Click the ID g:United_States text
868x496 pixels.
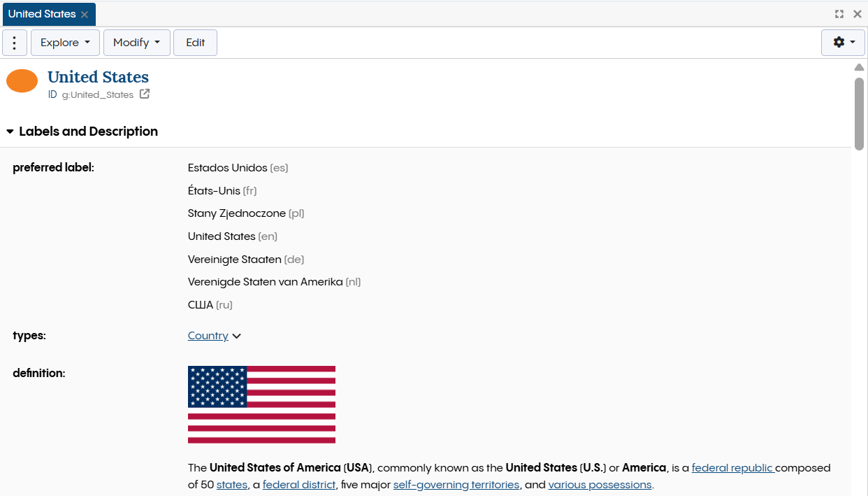[91, 95]
